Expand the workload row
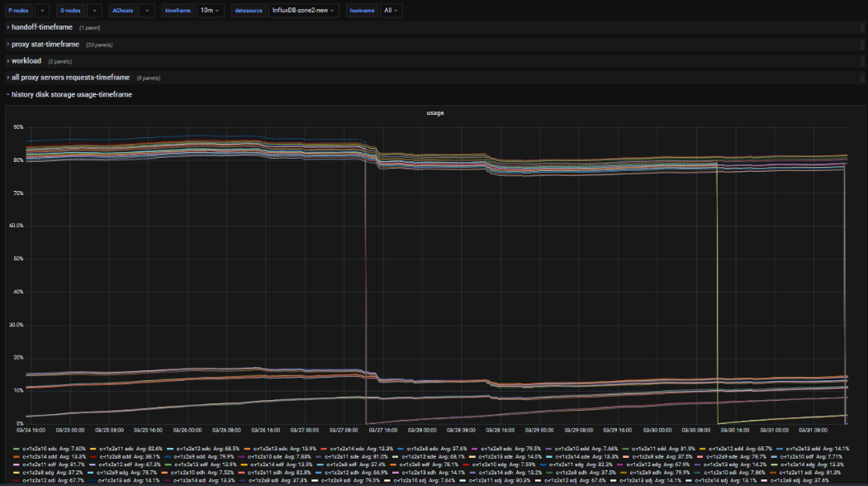The width and height of the screenshot is (868, 486). 26,60
